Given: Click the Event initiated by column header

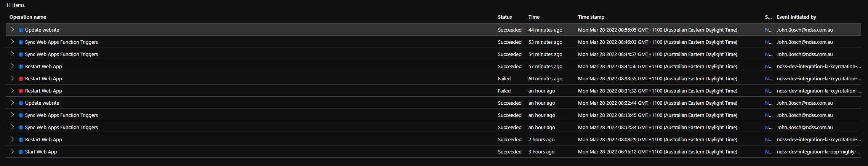Looking at the screenshot, I should point(796,17).
